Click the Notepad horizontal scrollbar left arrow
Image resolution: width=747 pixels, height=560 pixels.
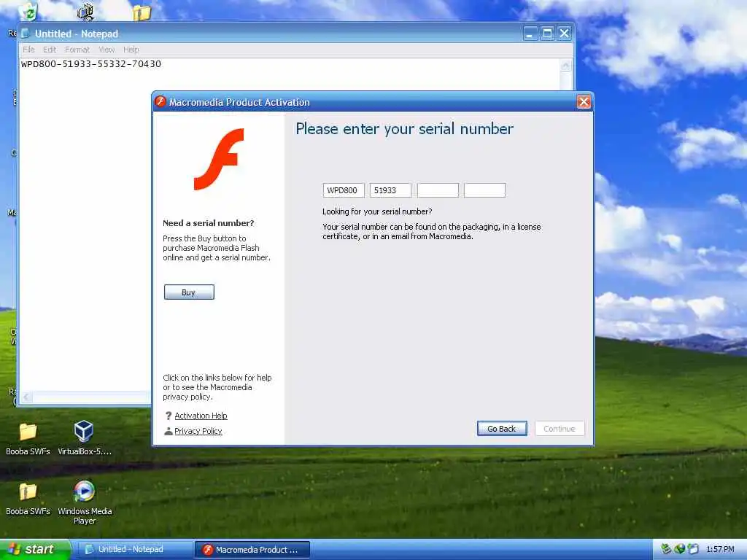coord(27,397)
